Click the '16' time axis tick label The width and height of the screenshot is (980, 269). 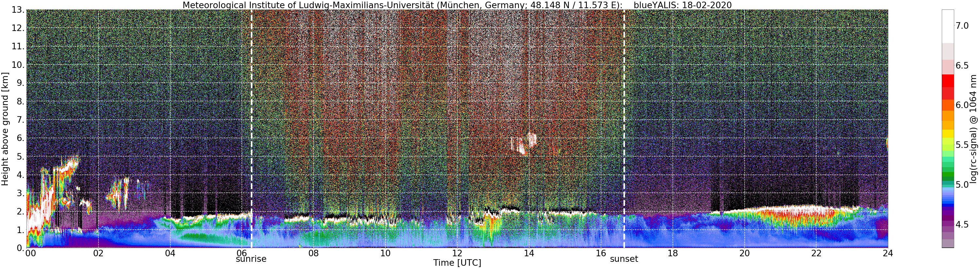coord(601,253)
